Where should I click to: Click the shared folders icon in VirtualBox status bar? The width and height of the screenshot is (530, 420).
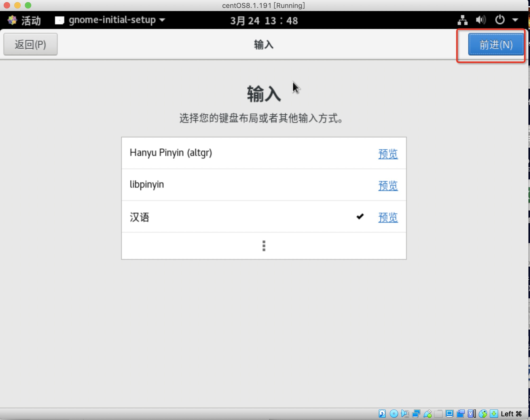pyautogui.click(x=438, y=413)
